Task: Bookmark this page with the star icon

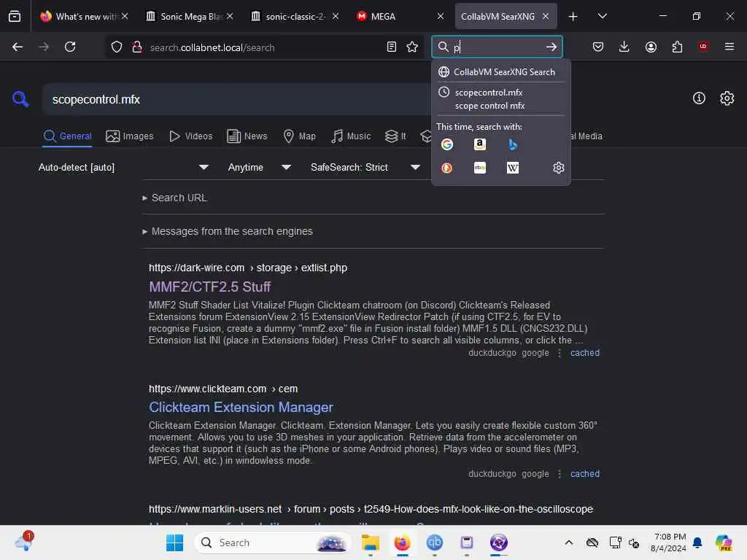Action: (412, 47)
